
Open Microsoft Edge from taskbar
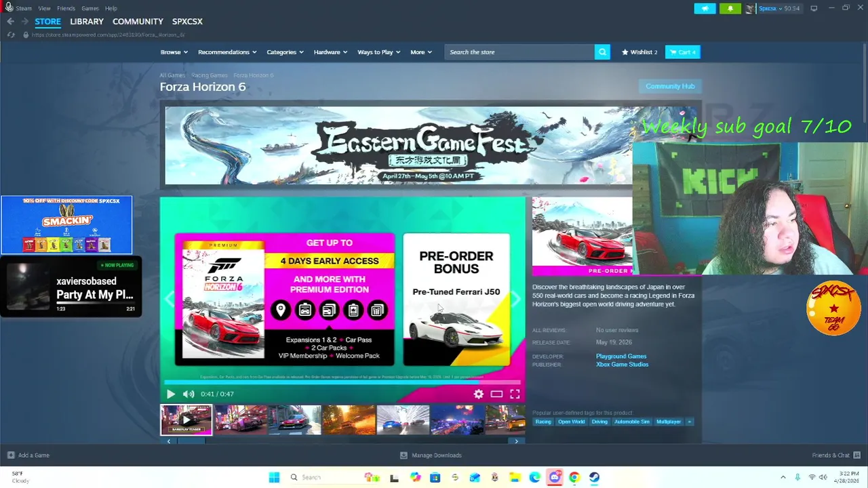coord(534,477)
